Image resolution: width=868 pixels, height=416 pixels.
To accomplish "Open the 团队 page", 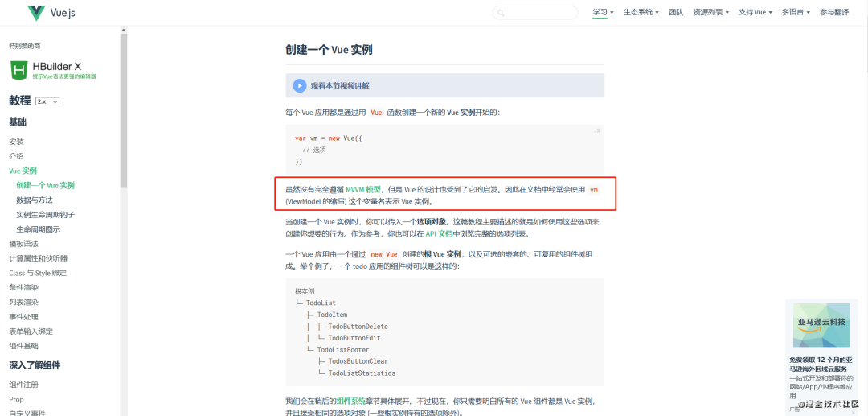I will coord(676,12).
